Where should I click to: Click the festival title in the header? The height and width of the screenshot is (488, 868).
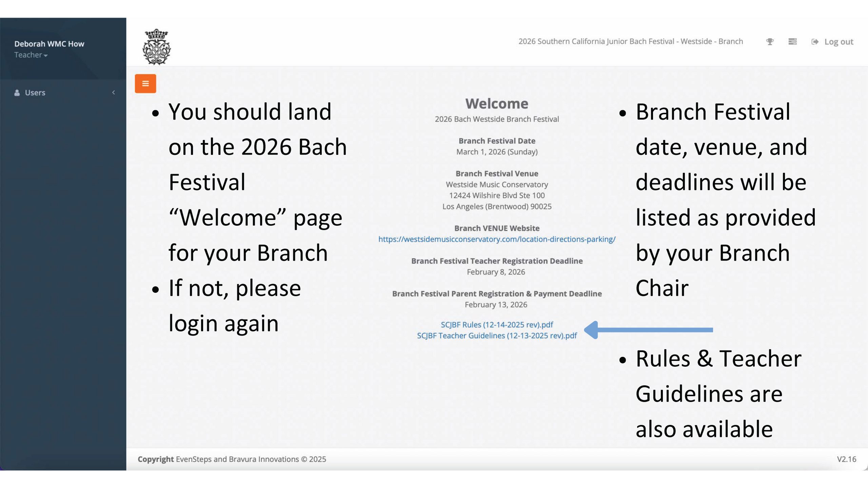point(630,41)
